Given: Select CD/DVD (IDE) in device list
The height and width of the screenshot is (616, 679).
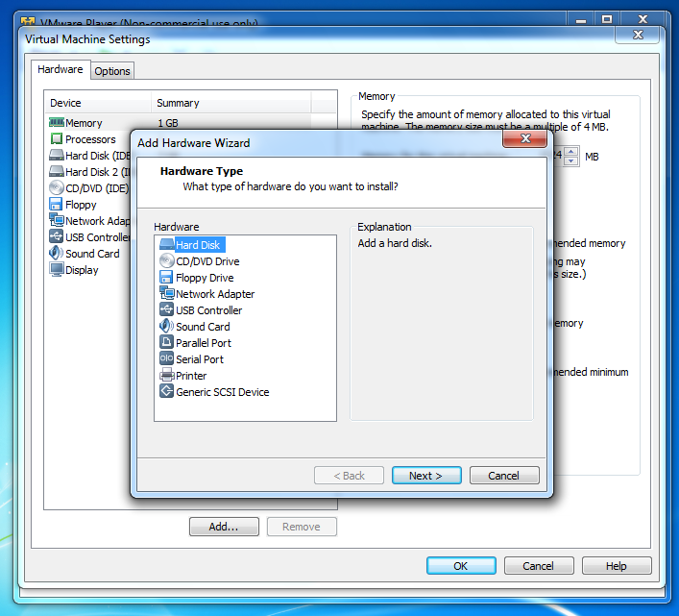Looking at the screenshot, I should [x=97, y=188].
